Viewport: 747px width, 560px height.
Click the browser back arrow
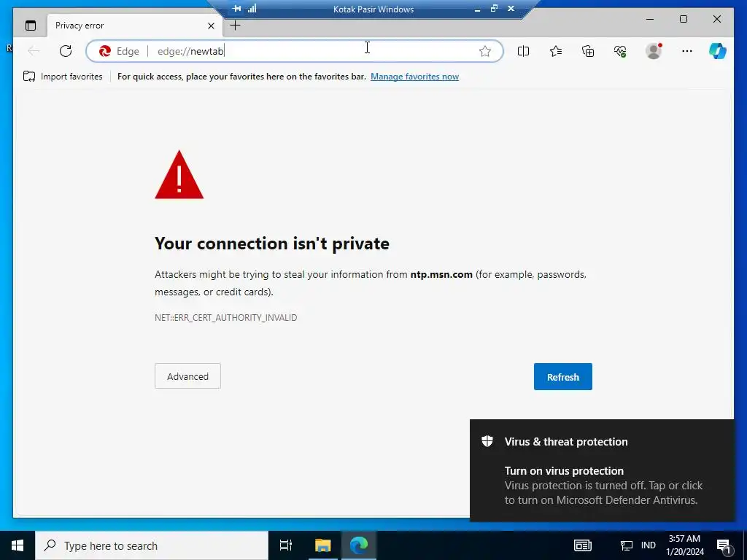(34, 51)
